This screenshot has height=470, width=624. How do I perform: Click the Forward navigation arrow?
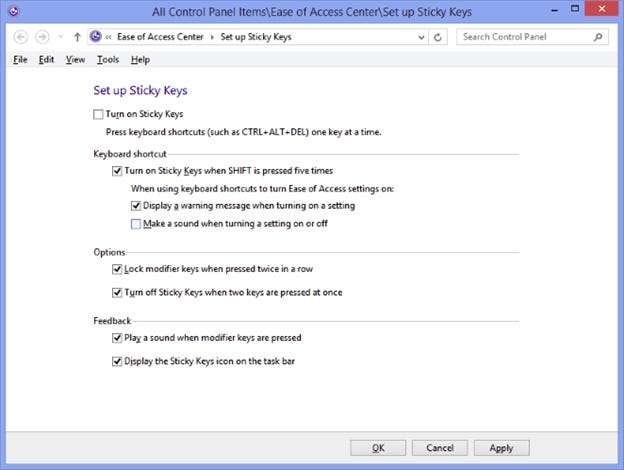[42, 37]
